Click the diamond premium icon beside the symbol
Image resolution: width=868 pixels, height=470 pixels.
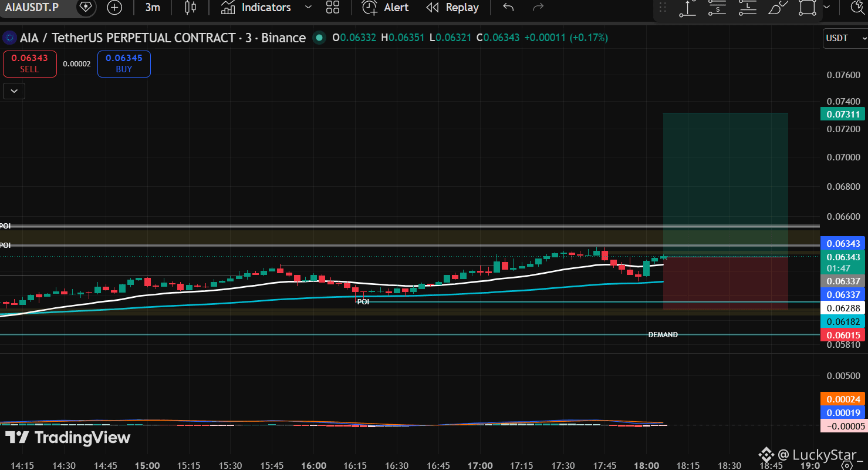86,8
